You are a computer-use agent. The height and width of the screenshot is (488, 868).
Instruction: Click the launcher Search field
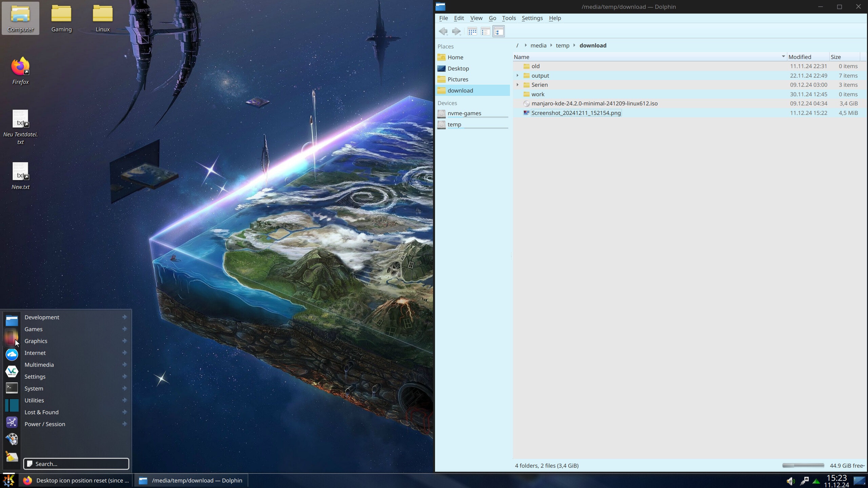pyautogui.click(x=76, y=464)
